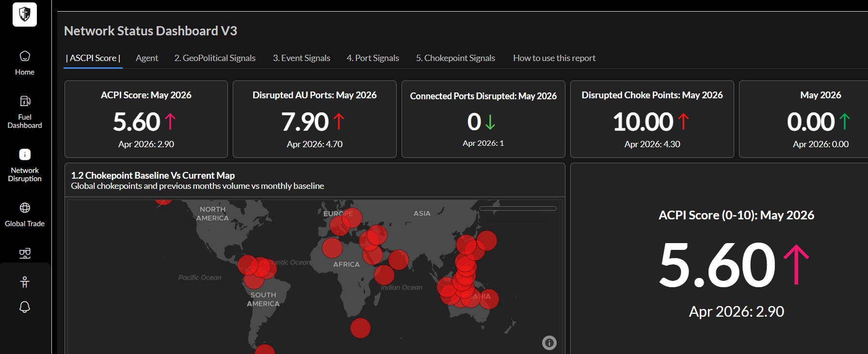This screenshot has height=354, width=868.
Task: Click the red marker over Europe label
Action: pyautogui.click(x=352, y=218)
